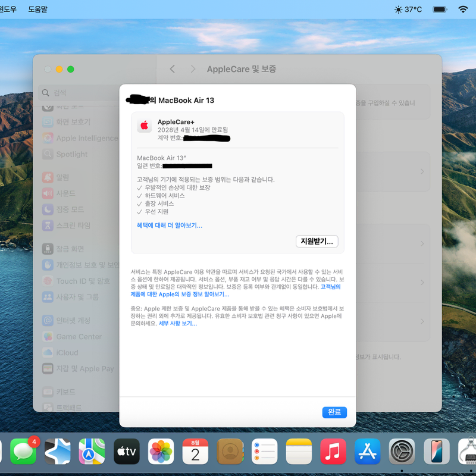The image size is (476, 476).
Task: Click the AppleCare+ Apple logo icon
Action: coord(144,126)
